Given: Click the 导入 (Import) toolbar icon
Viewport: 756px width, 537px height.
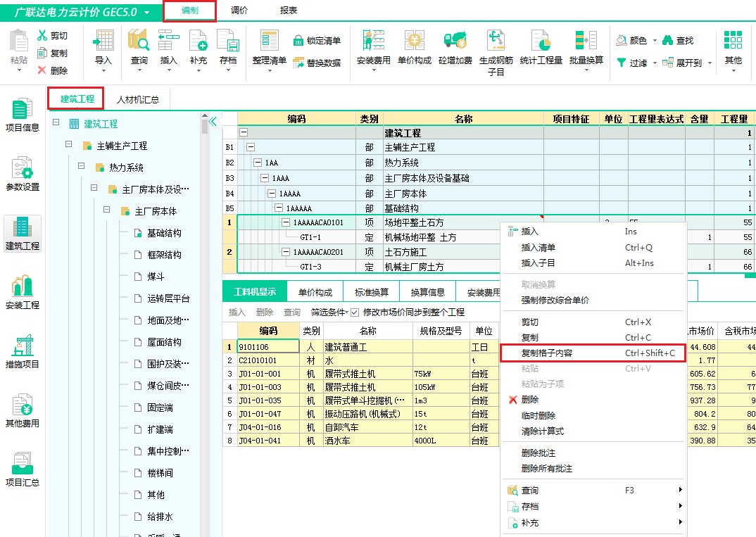Looking at the screenshot, I should coord(103,41).
